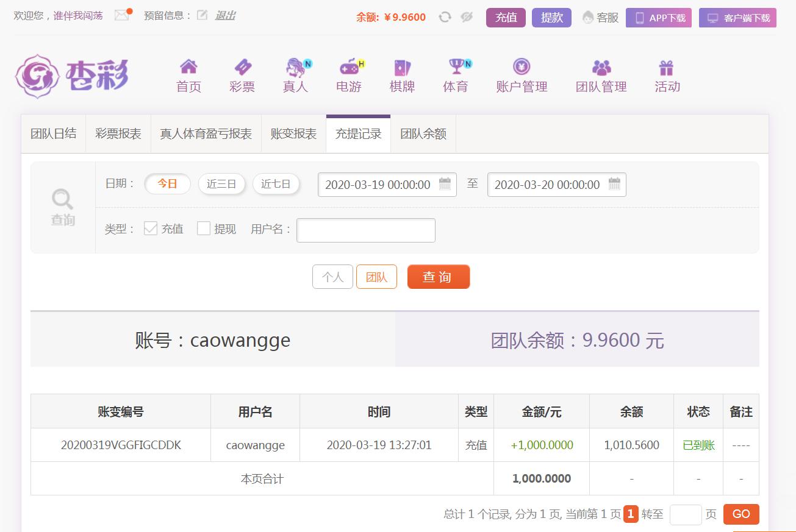The image size is (796, 532).
Task: Open 体育 trophy icon section
Action: (456, 66)
